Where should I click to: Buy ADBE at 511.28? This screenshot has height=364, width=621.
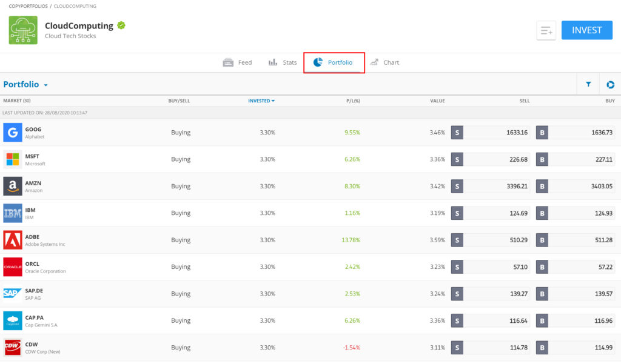click(576, 240)
